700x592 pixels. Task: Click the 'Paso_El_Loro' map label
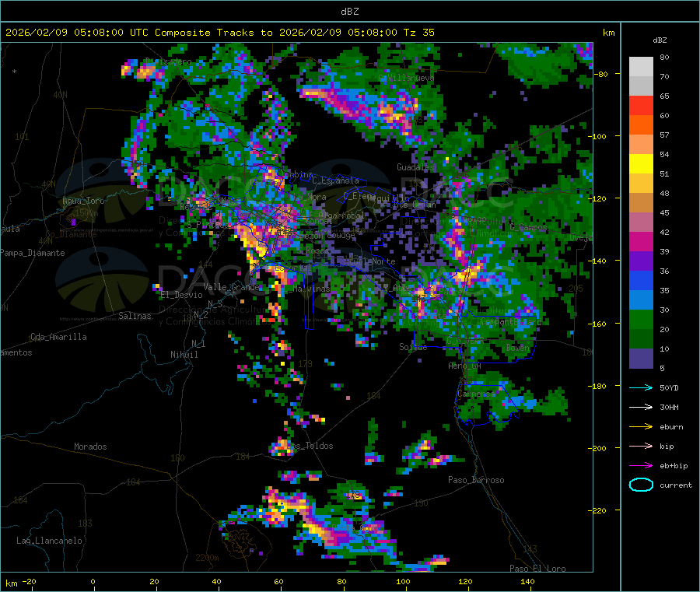(x=537, y=569)
